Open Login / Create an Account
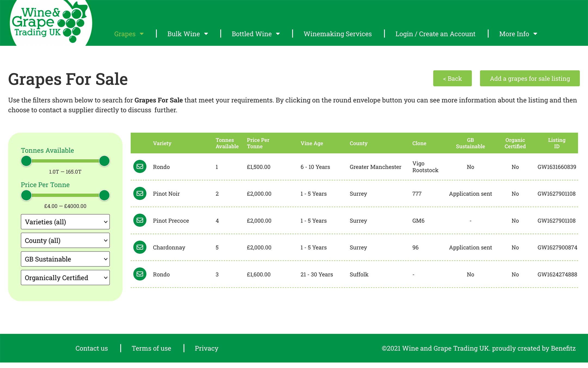The width and height of the screenshot is (588, 368). [x=435, y=34]
